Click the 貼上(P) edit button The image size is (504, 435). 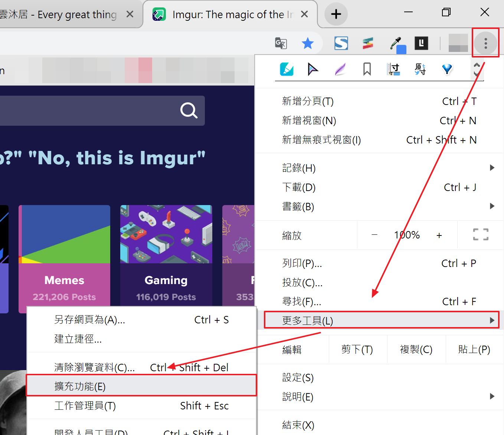click(x=474, y=349)
